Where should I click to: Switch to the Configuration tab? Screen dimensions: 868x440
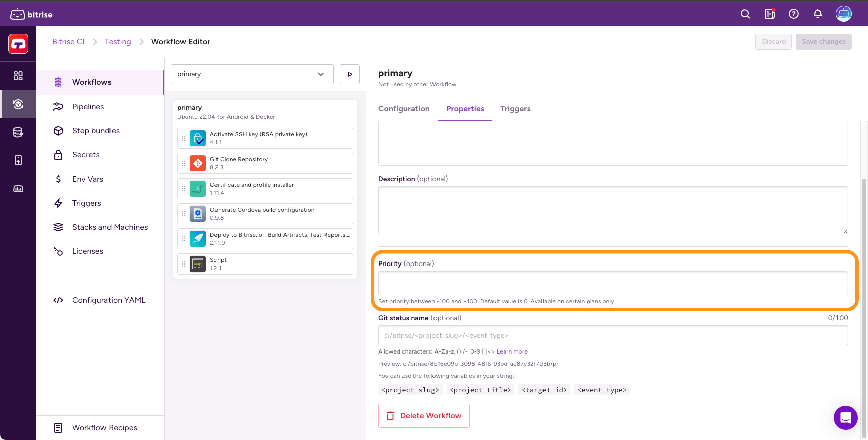404,109
